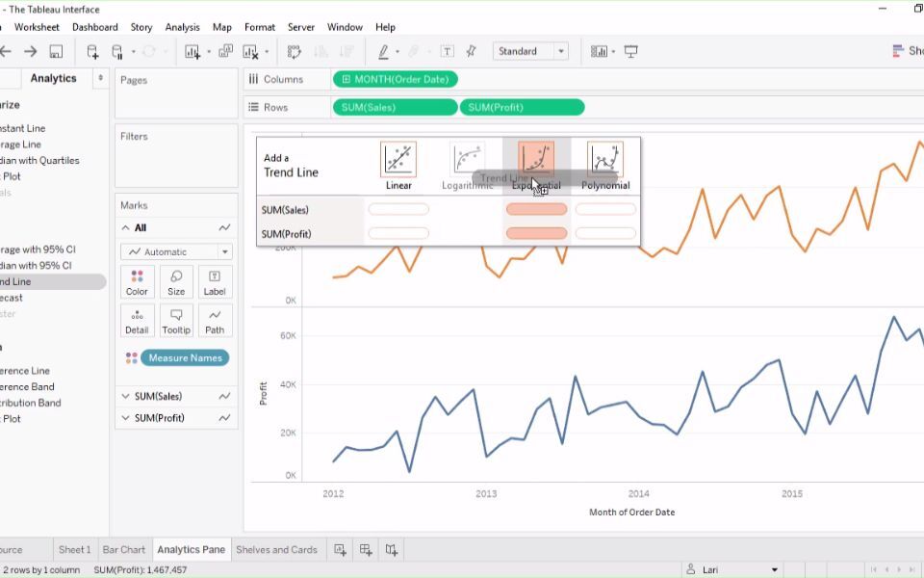Open the Label card in Marks
The image size is (924, 578).
(215, 282)
